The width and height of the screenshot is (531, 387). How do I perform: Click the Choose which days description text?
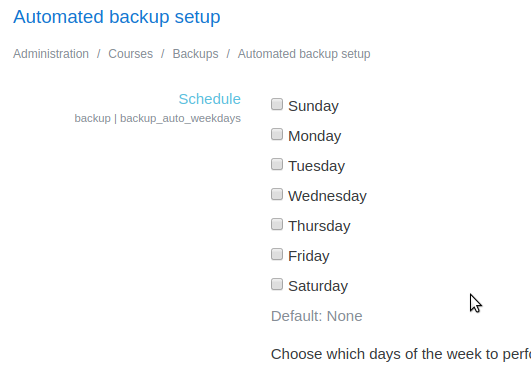point(401,354)
